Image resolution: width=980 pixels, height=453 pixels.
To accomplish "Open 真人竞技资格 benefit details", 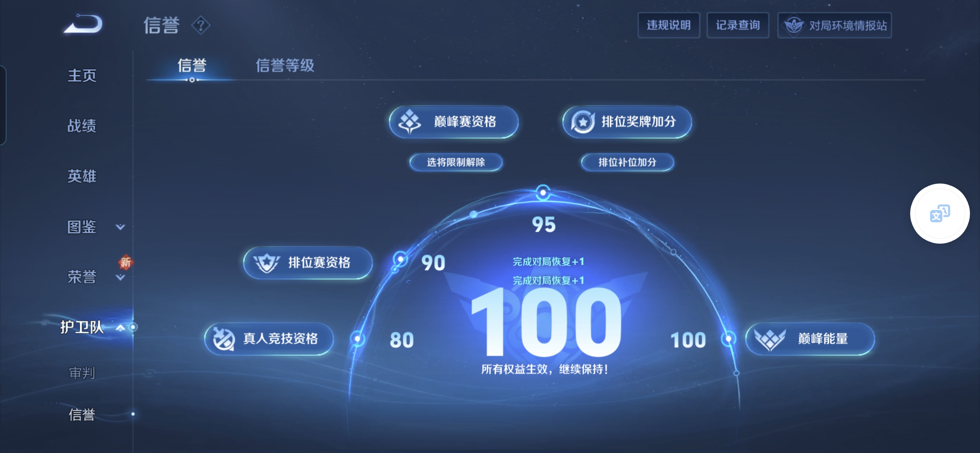I will 269,339.
